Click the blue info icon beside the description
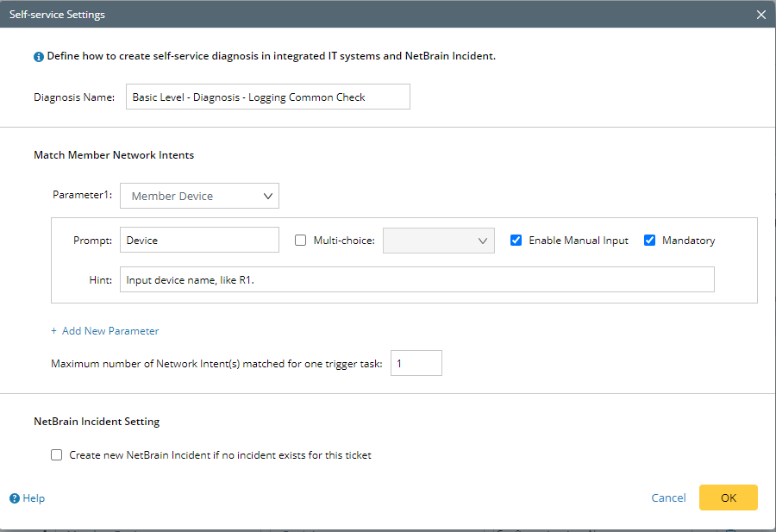The image size is (776, 532). (39, 57)
